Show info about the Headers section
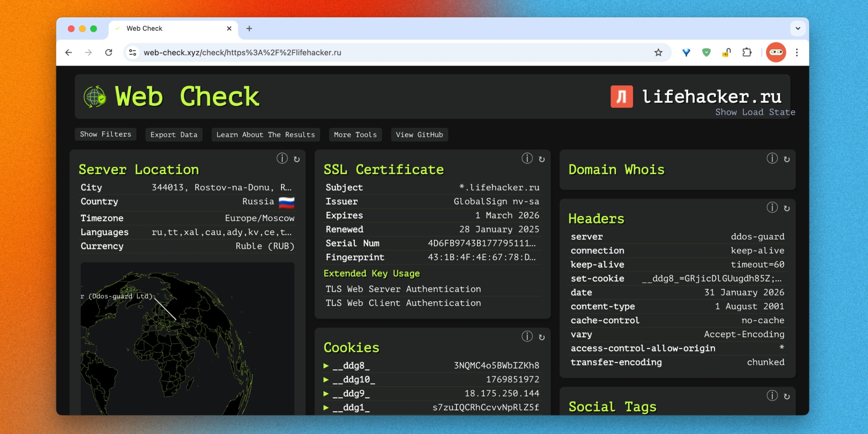This screenshot has width=868, height=434. pyautogui.click(x=772, y=208)
